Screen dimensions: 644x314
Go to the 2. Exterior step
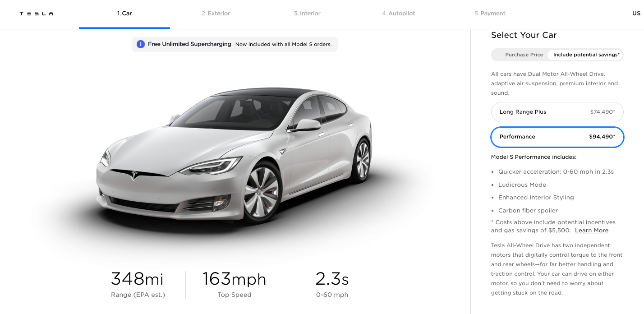click(216, 14)
